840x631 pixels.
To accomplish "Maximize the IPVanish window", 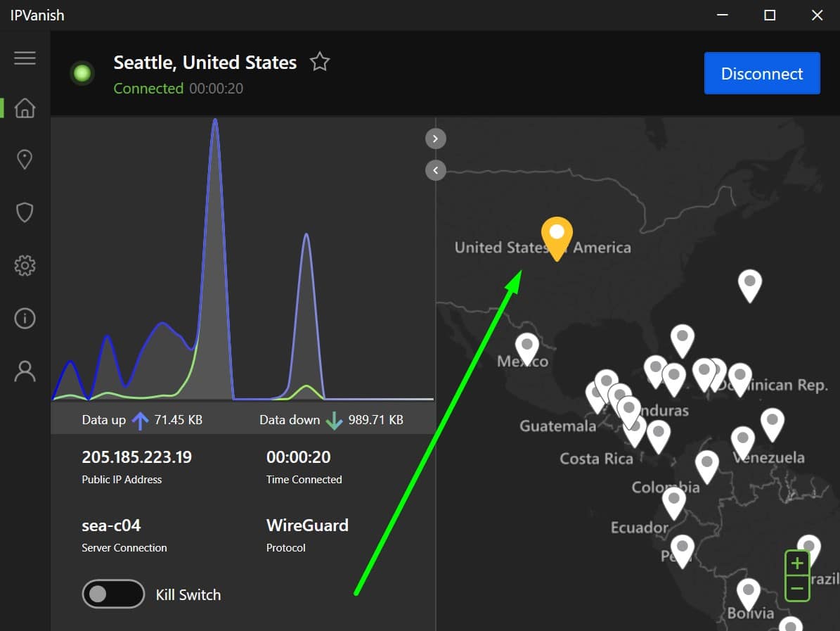I will (x=770, y=15).
